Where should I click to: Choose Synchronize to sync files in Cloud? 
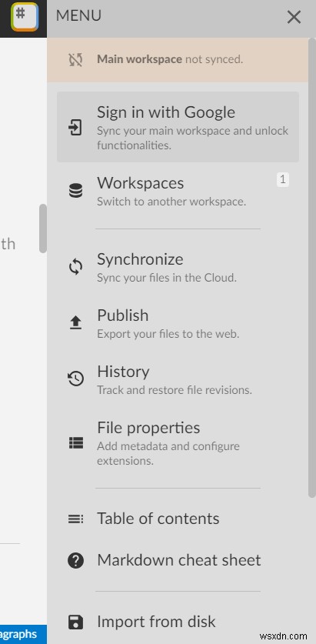[x=178, y=267]
